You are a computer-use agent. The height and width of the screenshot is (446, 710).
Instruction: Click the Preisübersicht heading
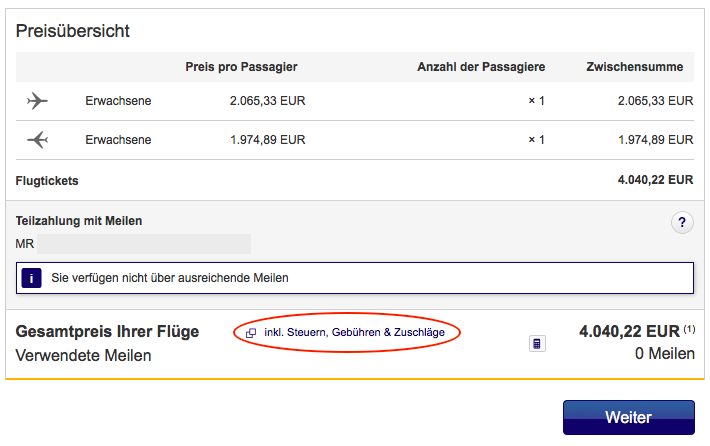click(73, 31)
